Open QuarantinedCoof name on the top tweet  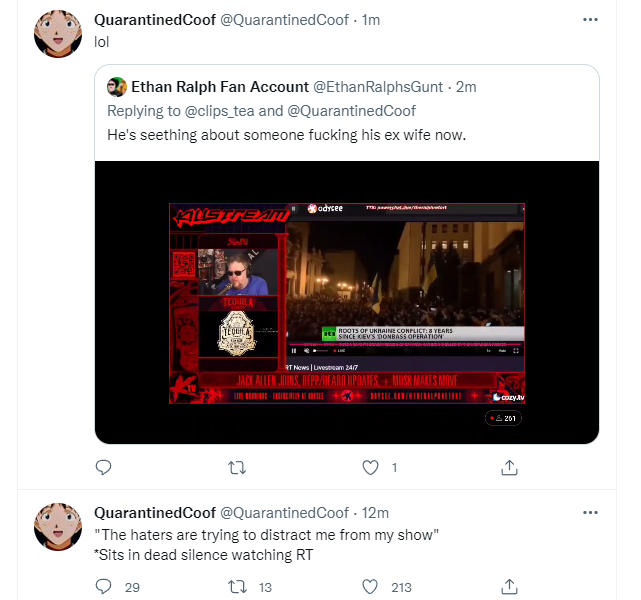click(x=155, y=20)
